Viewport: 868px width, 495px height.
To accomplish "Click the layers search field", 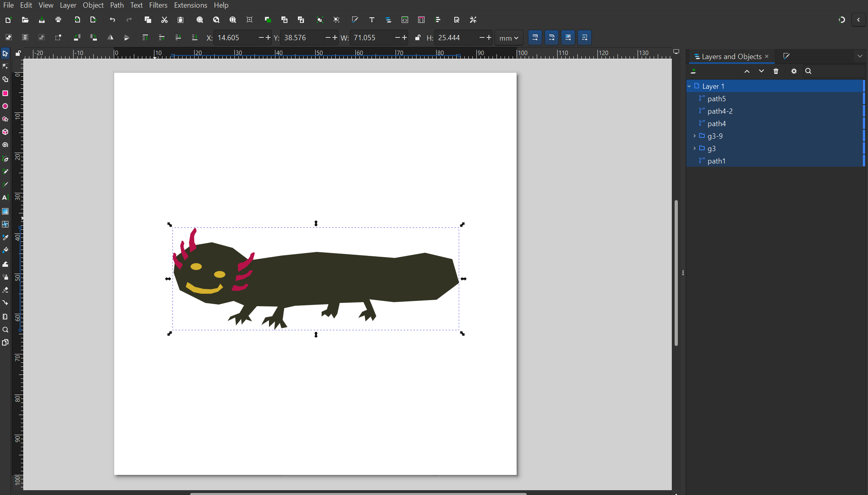I will pyautogui.click(x=835, y=71).
